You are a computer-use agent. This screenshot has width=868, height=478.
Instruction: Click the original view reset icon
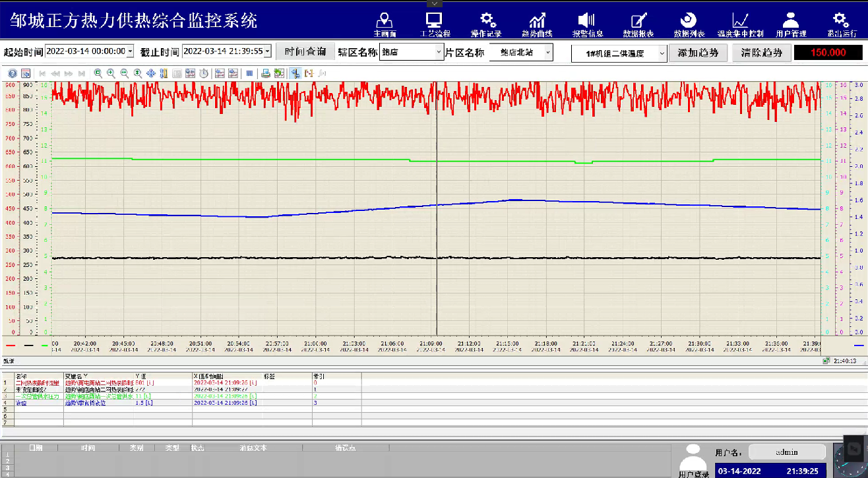pos(177,73)
